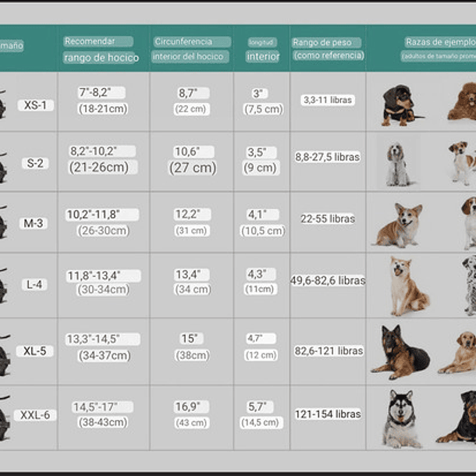The width and height of the screenshot is (476, 476).
Task: Click the gray cocker spaniel photo in S-2 row
Action: point(398,163)
